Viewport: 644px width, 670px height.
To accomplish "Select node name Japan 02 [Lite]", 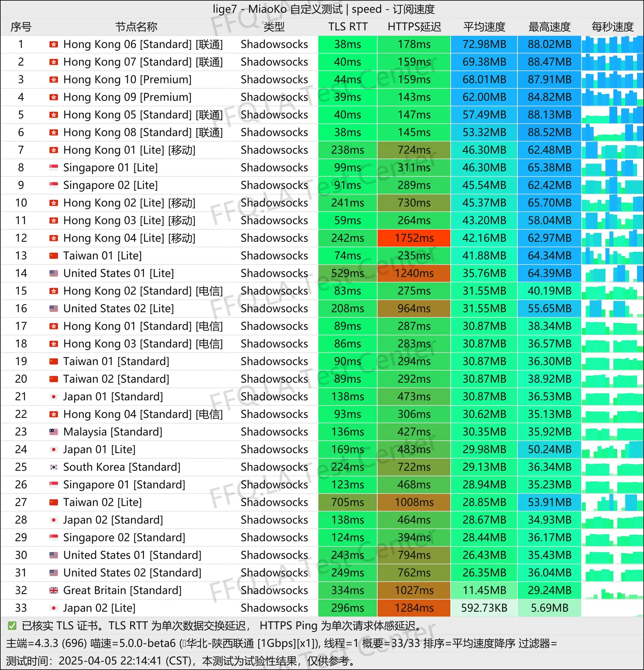I will [x=99, y=608].
